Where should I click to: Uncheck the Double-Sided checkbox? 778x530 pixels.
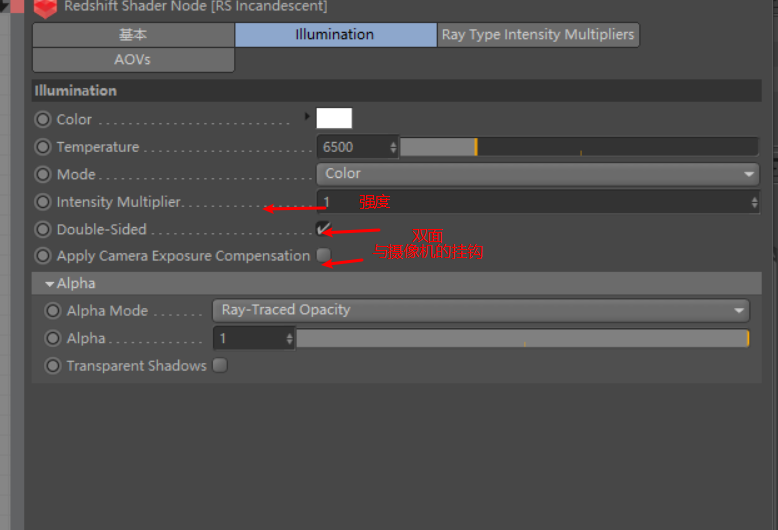tap(324, 228)
